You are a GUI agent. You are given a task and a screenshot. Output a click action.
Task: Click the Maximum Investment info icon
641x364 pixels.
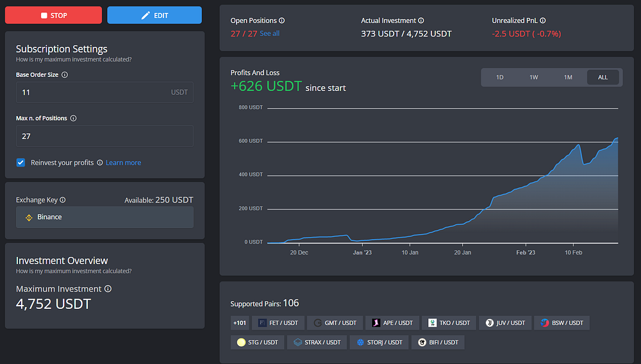tap(108, 289)
